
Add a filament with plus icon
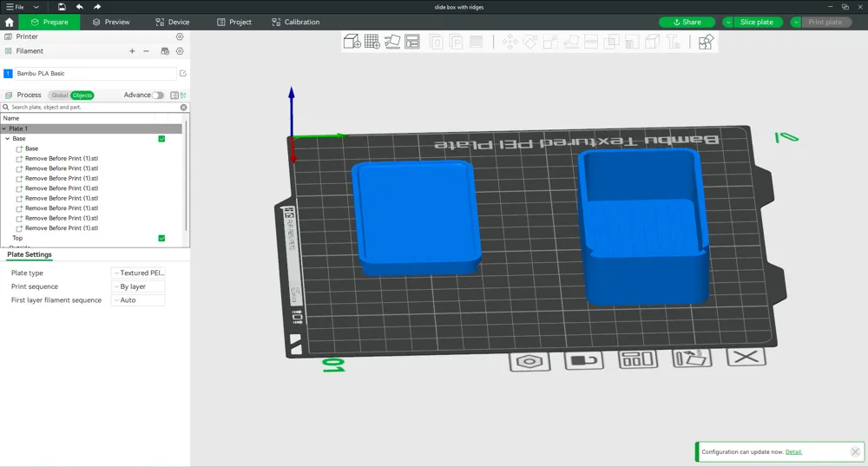click(x=132, y=51)
